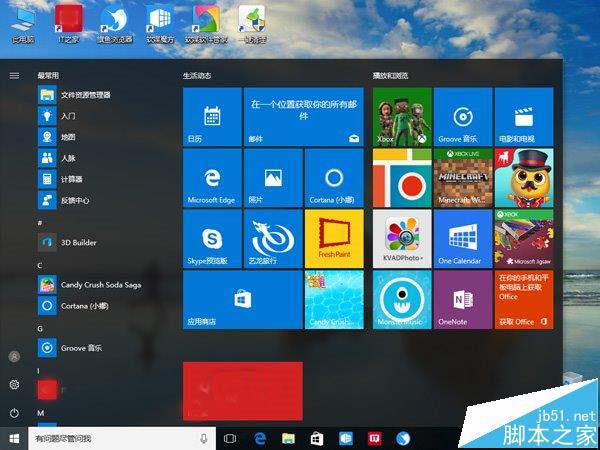This screenshot has width=600, height=450.
Task: Open the One Calendar tile
Action: pyautogui.click(x=463, y=239)
